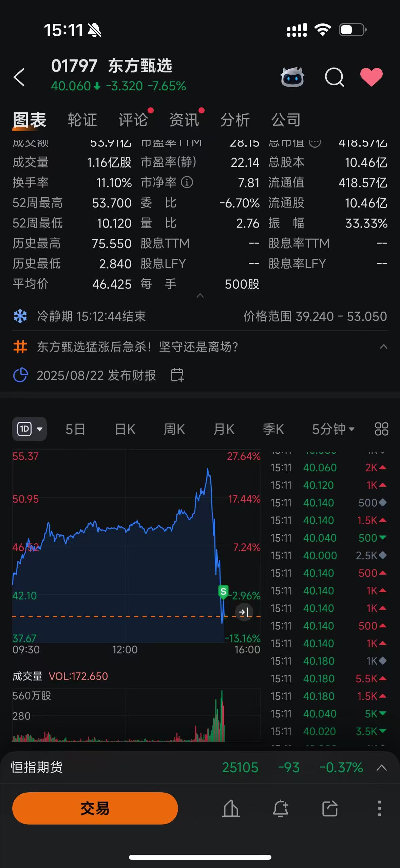400x868 pixels.
Task: Open the 评论 tab
Action: pos(133,120)
